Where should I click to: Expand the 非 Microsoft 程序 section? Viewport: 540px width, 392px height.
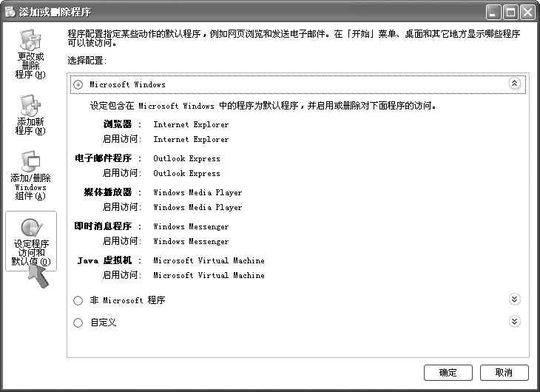tap(514, 300)
